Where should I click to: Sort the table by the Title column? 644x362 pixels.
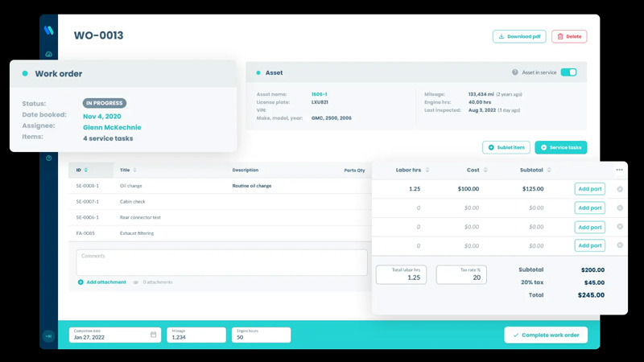pyautogui.click(x=134, y=171)
